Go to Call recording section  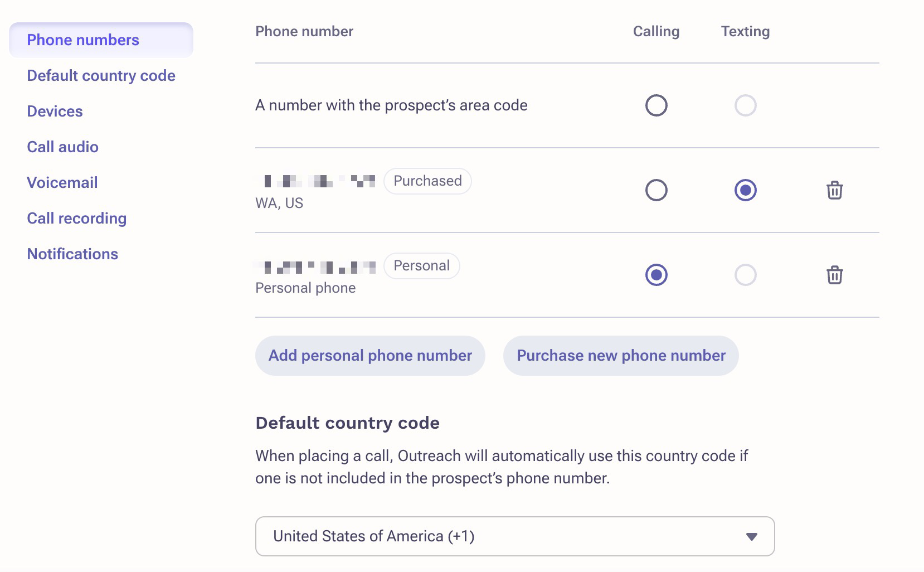coord(76,219)
